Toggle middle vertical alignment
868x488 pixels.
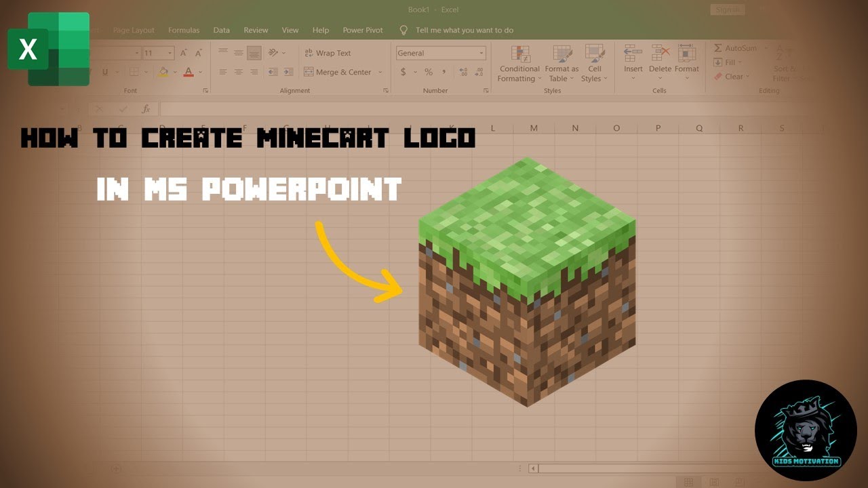(239, 53)
